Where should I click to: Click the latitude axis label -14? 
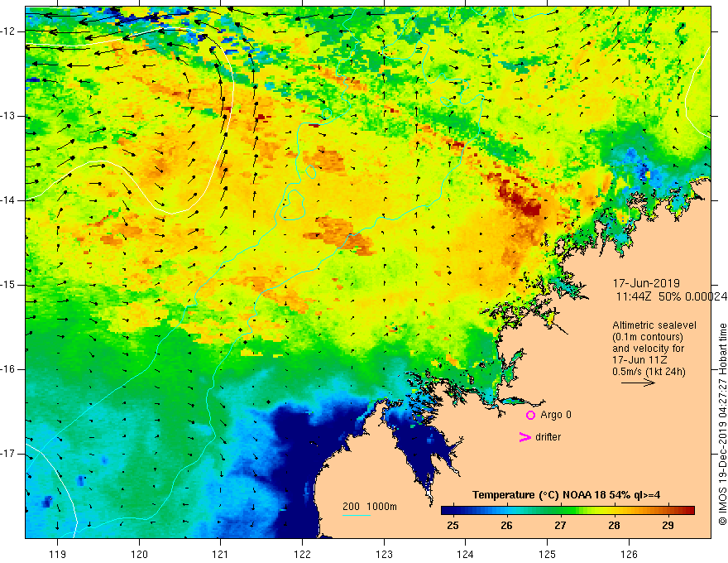[8, 200]
